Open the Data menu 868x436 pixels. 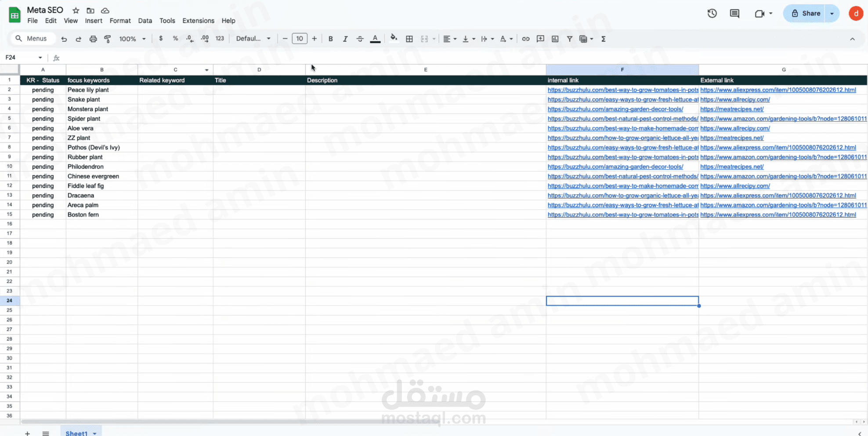click(x=145, y=21)
